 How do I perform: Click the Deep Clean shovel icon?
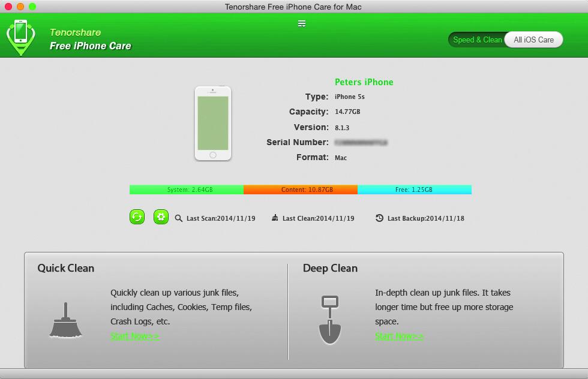pyautogui.click(x=330, y=320)
